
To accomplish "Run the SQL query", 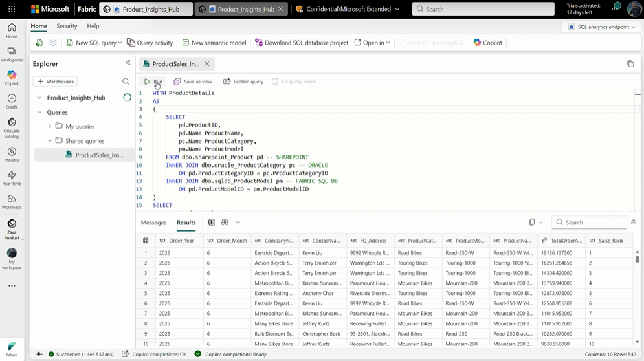I will (153, 82).
